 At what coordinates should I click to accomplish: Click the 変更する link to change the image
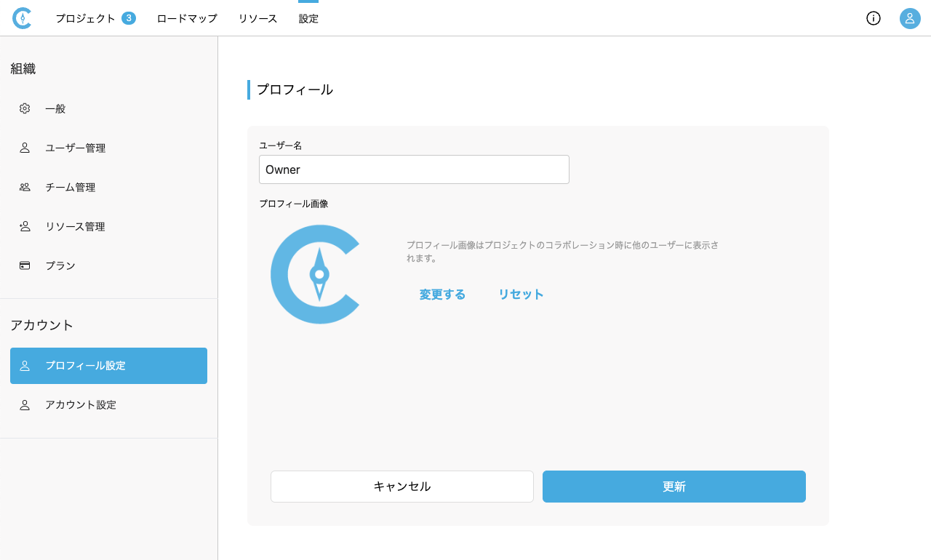442,295
